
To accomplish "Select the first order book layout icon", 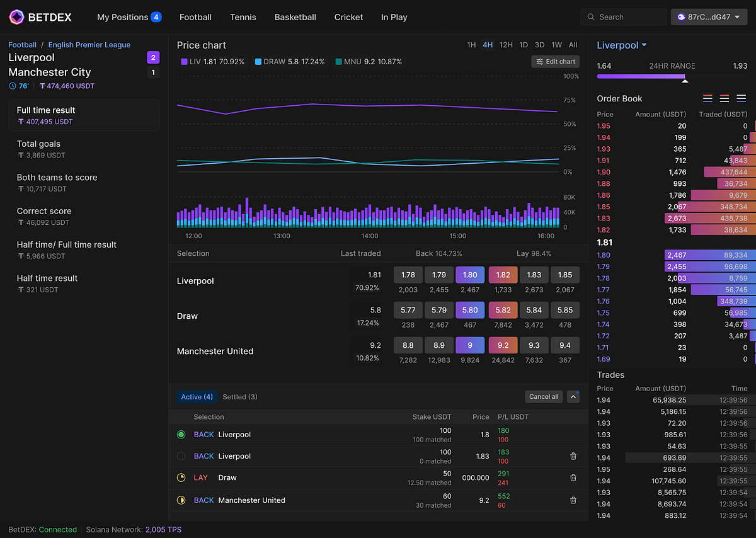I will tap(708, 98).
